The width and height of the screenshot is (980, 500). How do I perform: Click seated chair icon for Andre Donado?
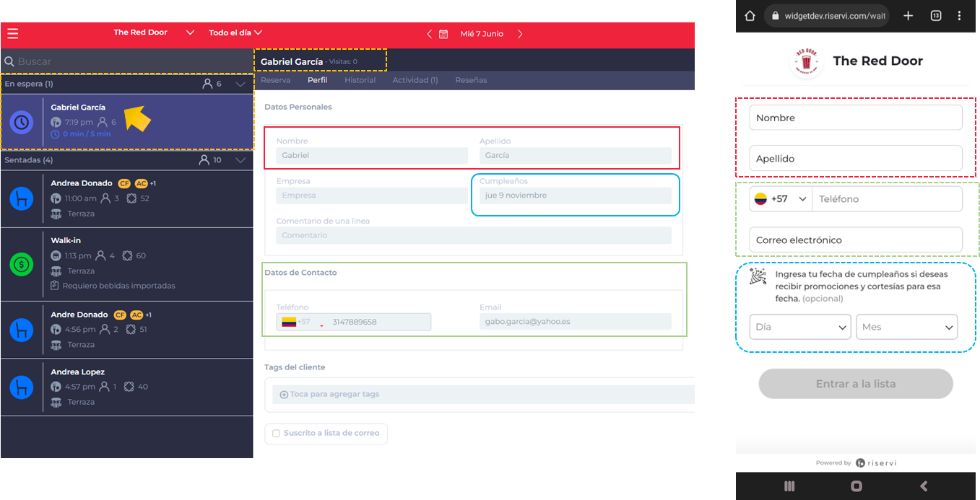pyautogui.click(x=22, y=330)
